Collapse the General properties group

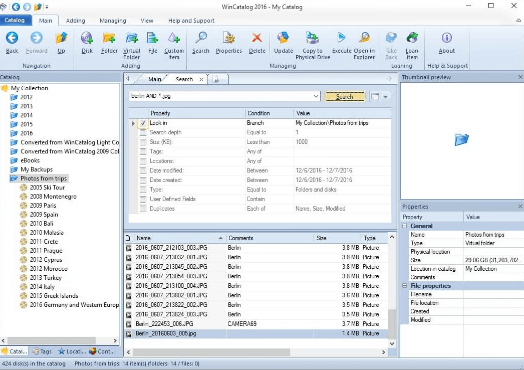click(x=404, y=226)
